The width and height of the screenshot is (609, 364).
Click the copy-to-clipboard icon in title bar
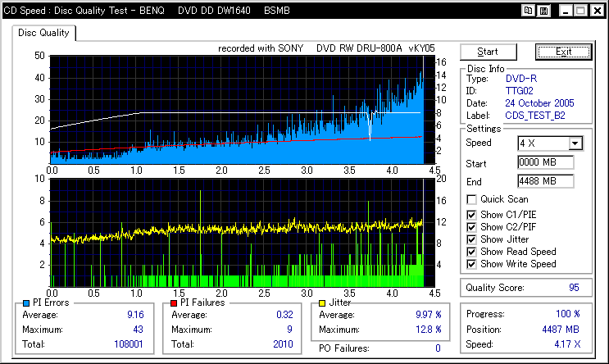pos(528,11)
